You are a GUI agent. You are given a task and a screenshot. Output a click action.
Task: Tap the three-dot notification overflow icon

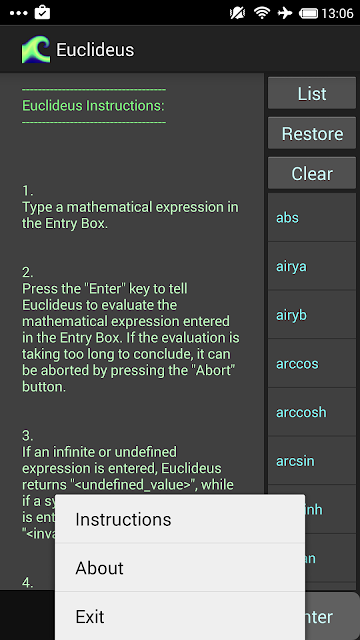(18, 13)
